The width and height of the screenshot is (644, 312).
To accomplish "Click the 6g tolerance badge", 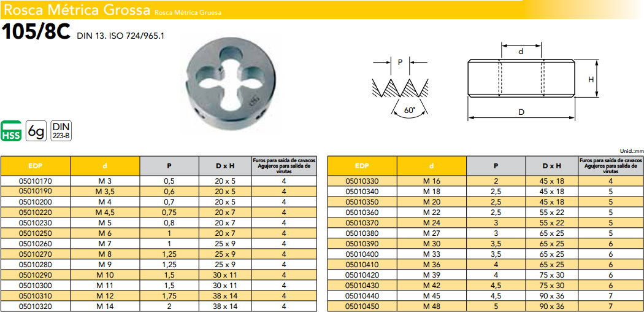I will [36, 131].
